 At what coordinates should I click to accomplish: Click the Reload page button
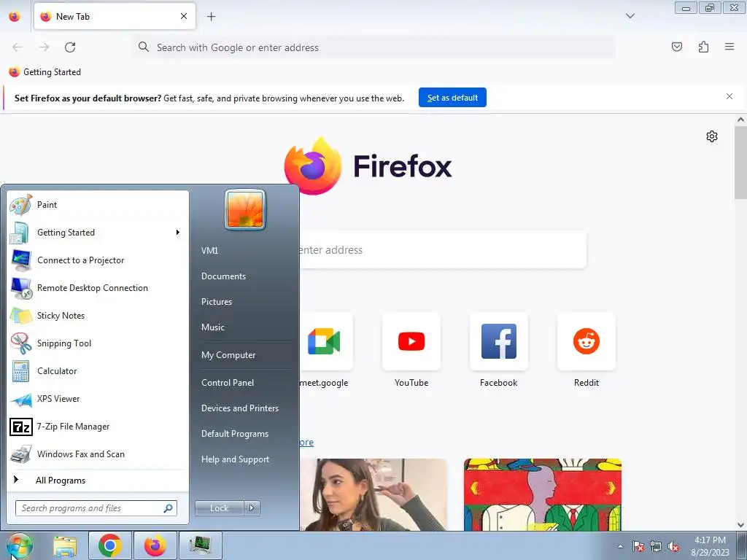[70, 47]
